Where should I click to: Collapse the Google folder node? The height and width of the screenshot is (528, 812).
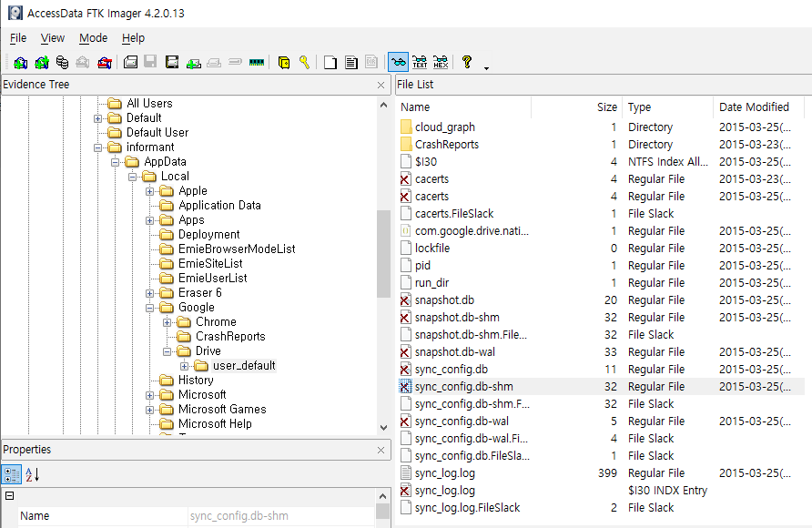tap(149, 308)
